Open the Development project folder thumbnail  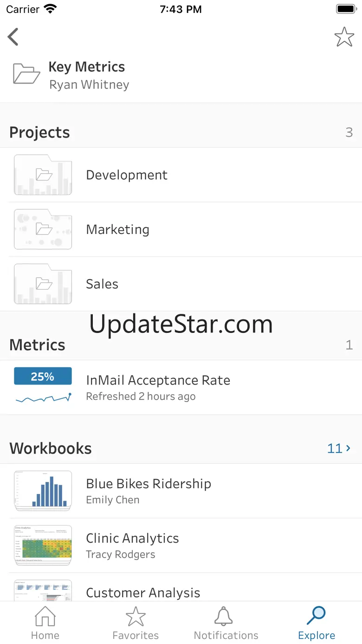tap(43, 175)
